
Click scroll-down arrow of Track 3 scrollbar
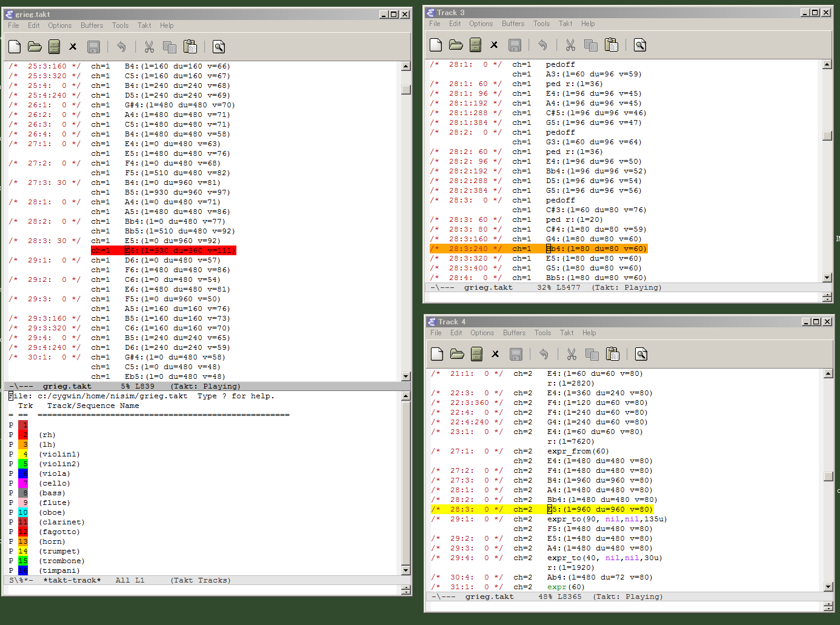(827, 278)
